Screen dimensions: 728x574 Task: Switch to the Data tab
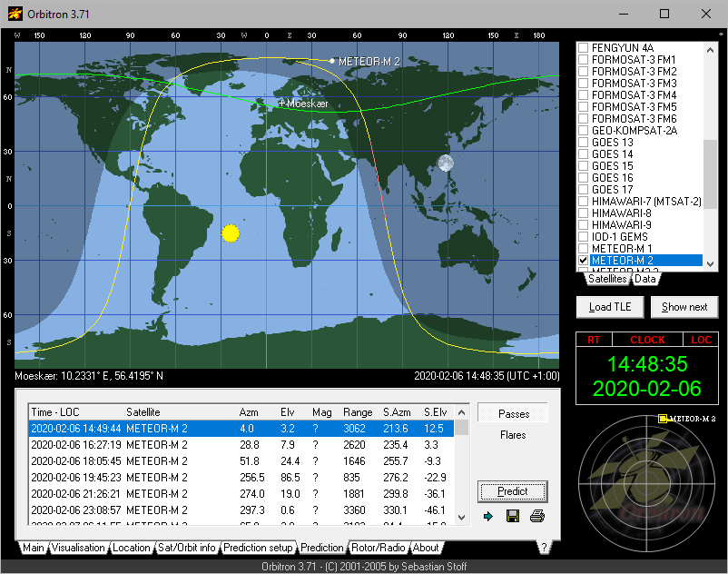point(644,279)
